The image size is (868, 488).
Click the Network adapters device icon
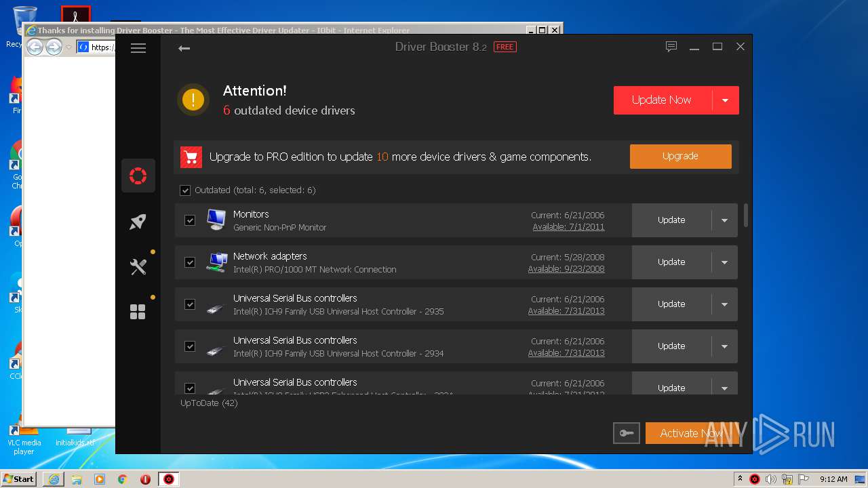(217, 262)
